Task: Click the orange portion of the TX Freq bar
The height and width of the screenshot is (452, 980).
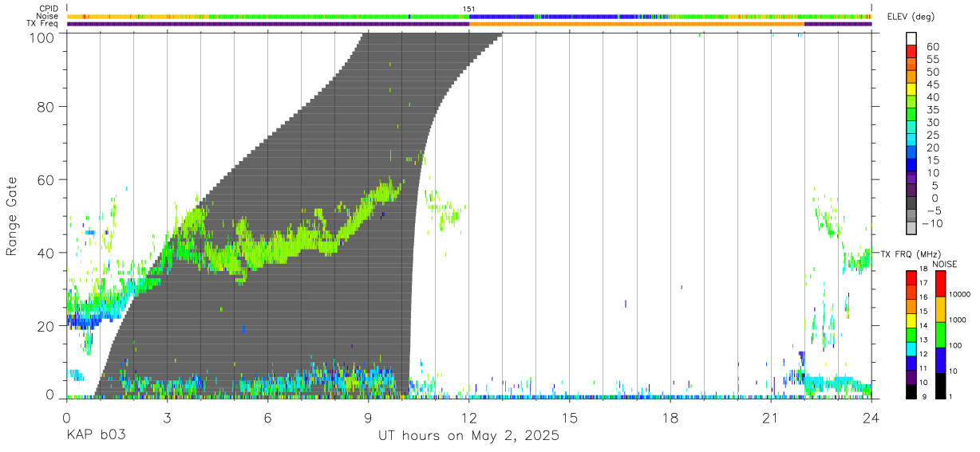Action: (637, 23)
